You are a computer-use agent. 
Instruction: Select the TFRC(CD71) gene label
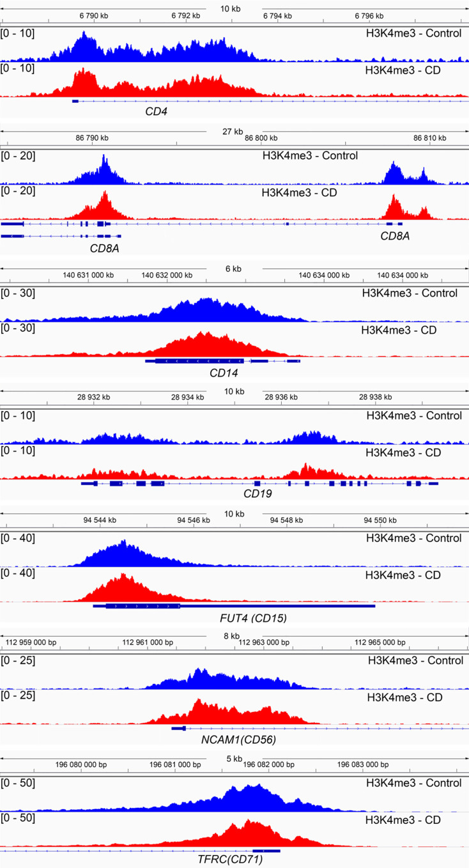(x=231, y=860)
